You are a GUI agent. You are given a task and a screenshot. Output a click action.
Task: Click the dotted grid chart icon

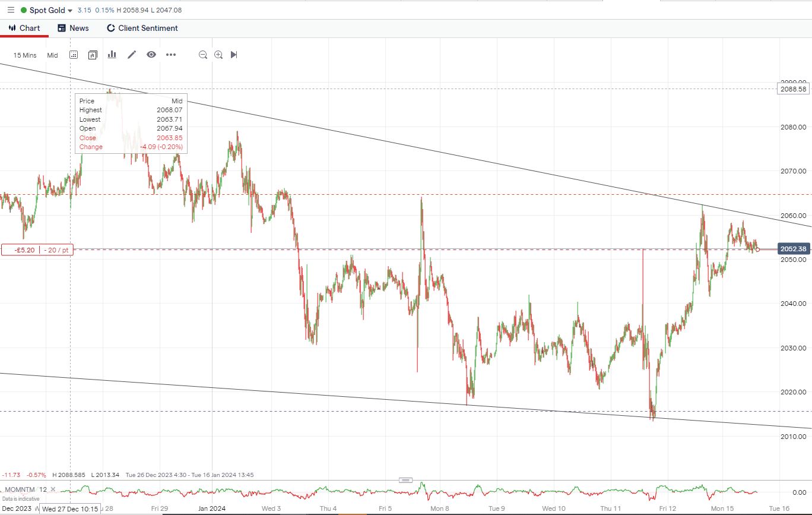pos(74,55)
